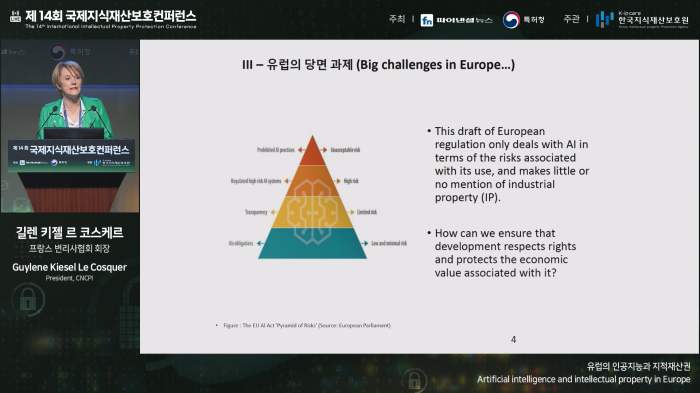Click the K-ipcare blue bars logo
Screen dimensions: 700x393
[604, 19]
